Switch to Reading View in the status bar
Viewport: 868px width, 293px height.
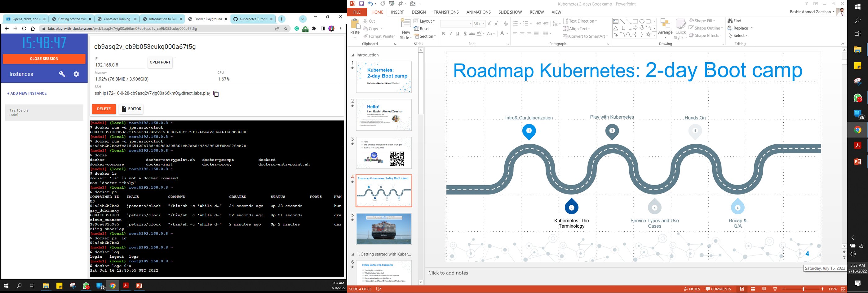tap(764, 289)
